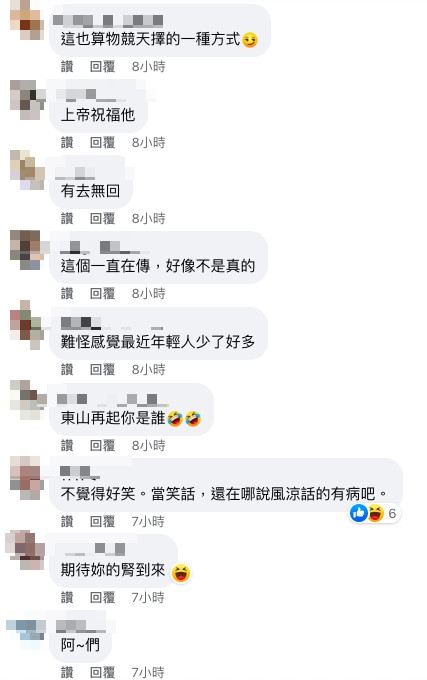Viewport: 427px width, 680px height.
Task: Open the avatar beside 期待妳的腎到來 comment
Action: (x=26, y=550)
